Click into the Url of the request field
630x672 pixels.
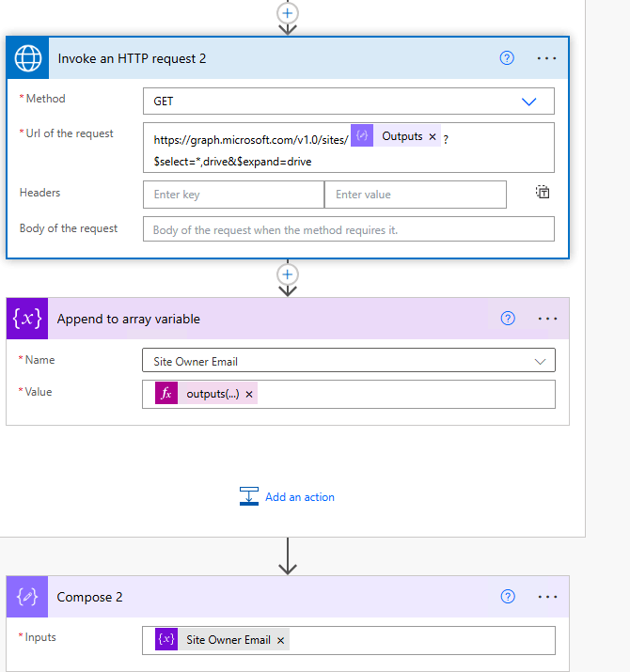[349, 148]
